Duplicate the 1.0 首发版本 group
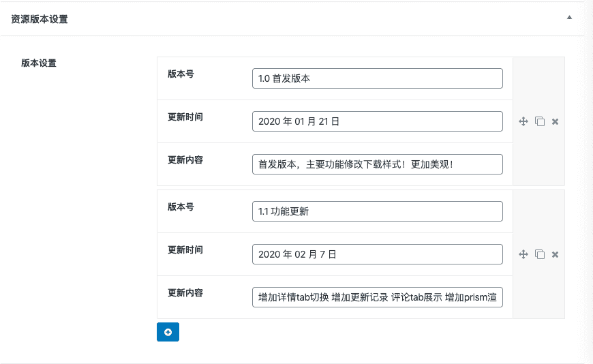The image size is (593, 364). [540, 121]
